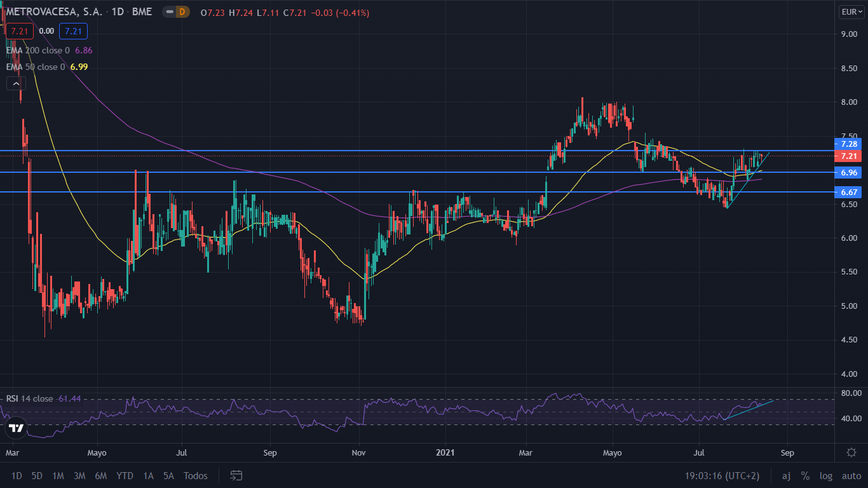Select the EMA 50 indicator legend

[x=36, y=67]
